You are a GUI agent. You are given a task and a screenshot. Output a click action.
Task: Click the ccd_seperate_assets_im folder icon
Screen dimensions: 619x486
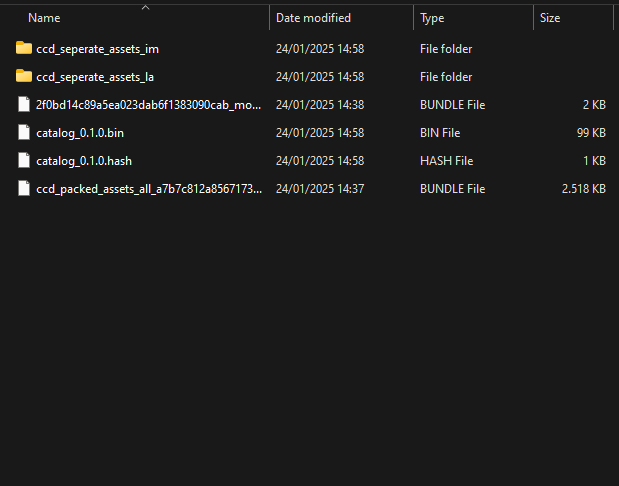(25, 48)
